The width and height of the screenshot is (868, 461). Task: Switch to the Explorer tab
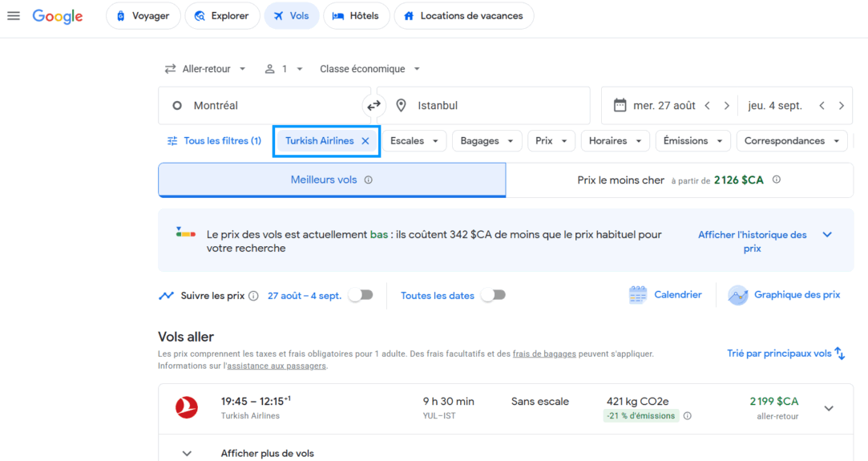(x=222, y=16)
